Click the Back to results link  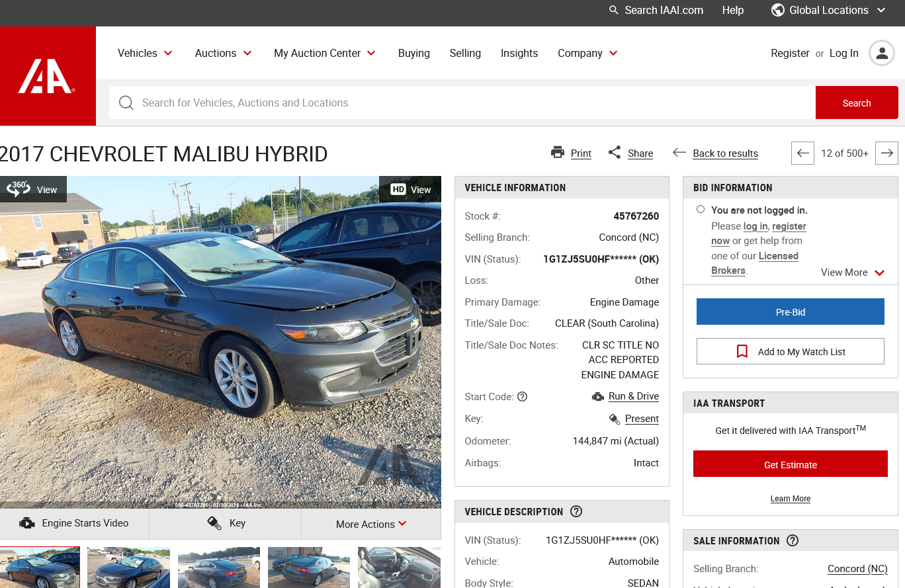click(726, 153)
